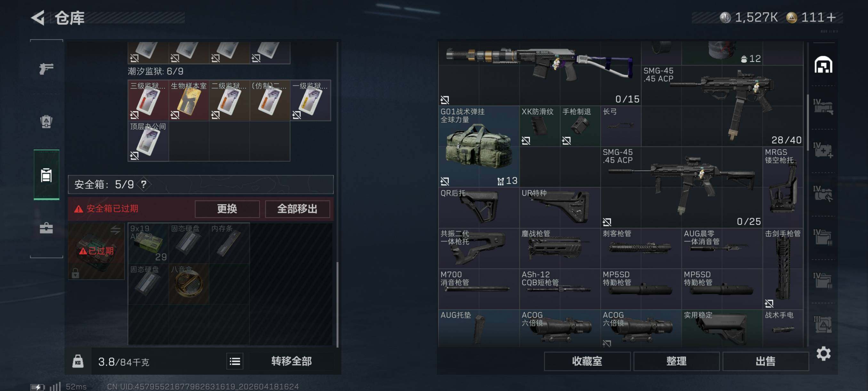Click the 全部移出 remove all button
The image size is (868, 391).
(297, 209)
